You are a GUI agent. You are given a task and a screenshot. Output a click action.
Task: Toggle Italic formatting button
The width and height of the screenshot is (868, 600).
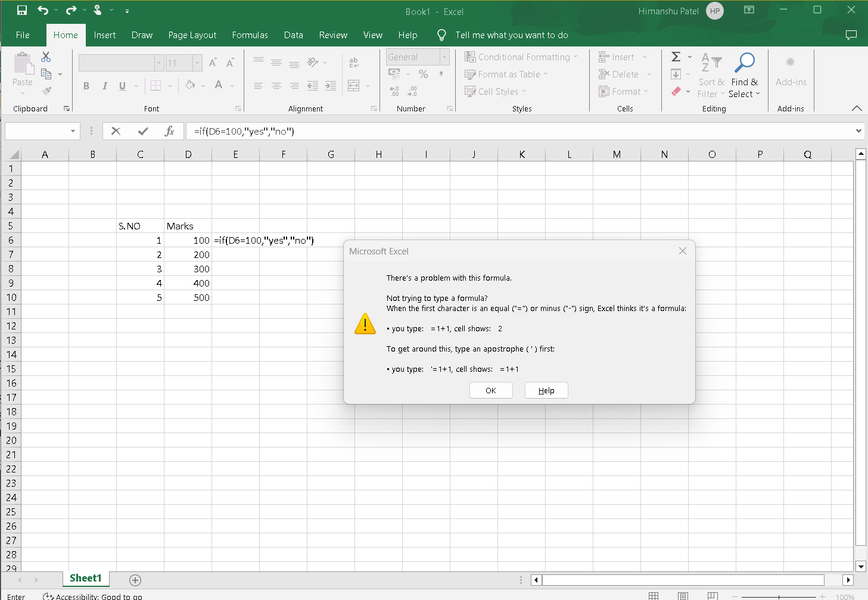(x=105, y=86)
